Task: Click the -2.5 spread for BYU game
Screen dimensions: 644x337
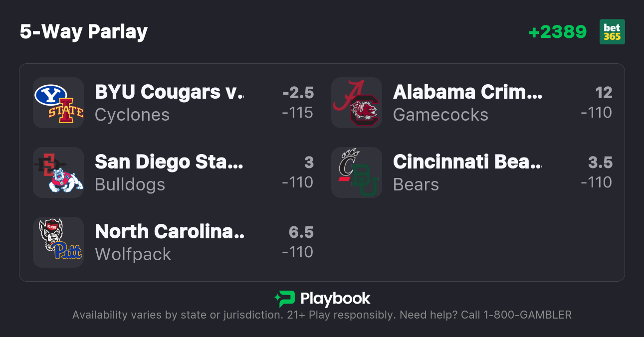Action: coord(298,93)
